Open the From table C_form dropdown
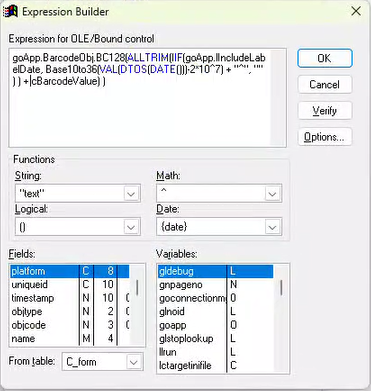This screenshot has width=371, height=391. pos(134,362)
